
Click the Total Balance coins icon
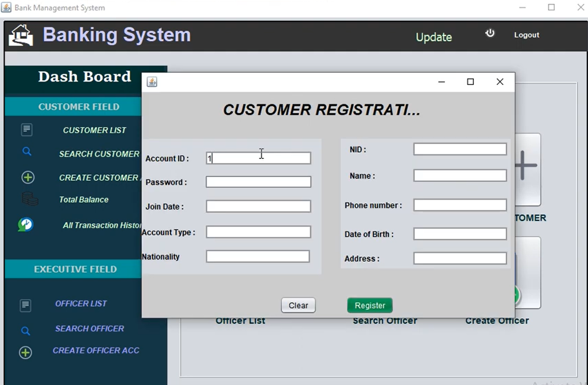pos(30,199)
